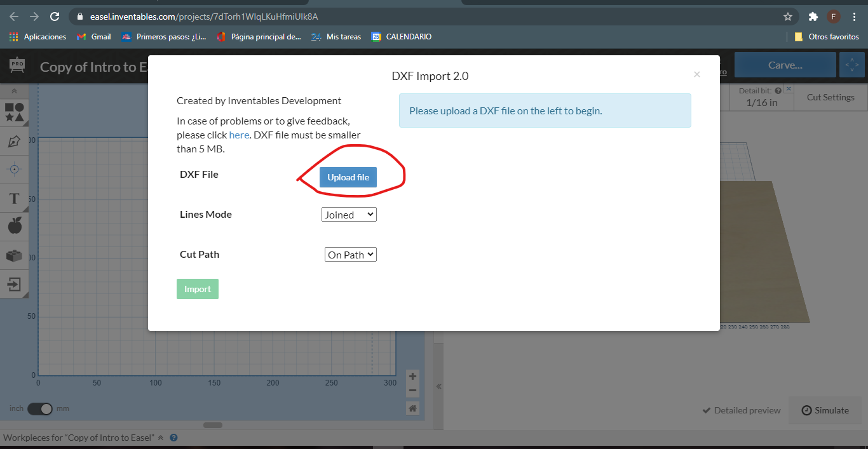The height and width of the screenshot is (449, 868).
Task: Open the Import tool in the left toolbar
Action: coord(14,283)
